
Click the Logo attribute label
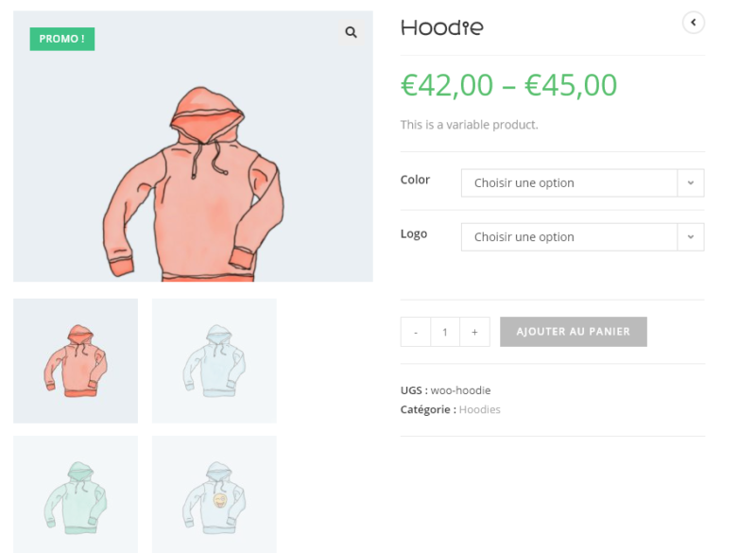(x=414, y=233)
